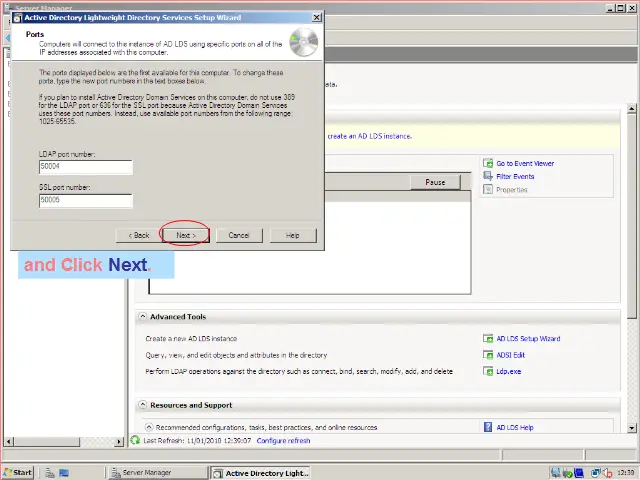Open Configure refresh link
Viewport: 640px width, 480px height.
pos(283,441)
